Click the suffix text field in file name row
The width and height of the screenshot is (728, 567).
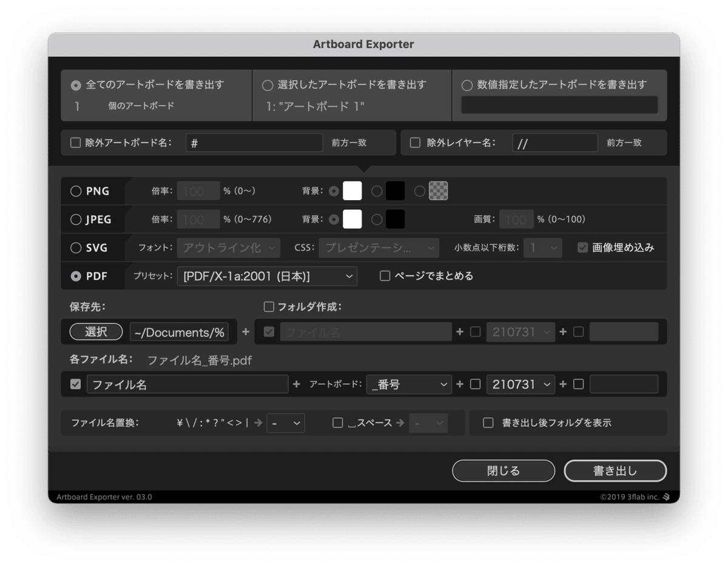[x=624, y=384]
